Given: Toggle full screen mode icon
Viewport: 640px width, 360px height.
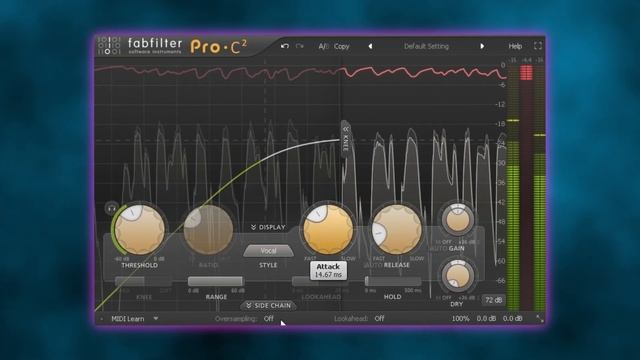Looking at the screenshot, I should pyautogui.click(x=538, y=46).
